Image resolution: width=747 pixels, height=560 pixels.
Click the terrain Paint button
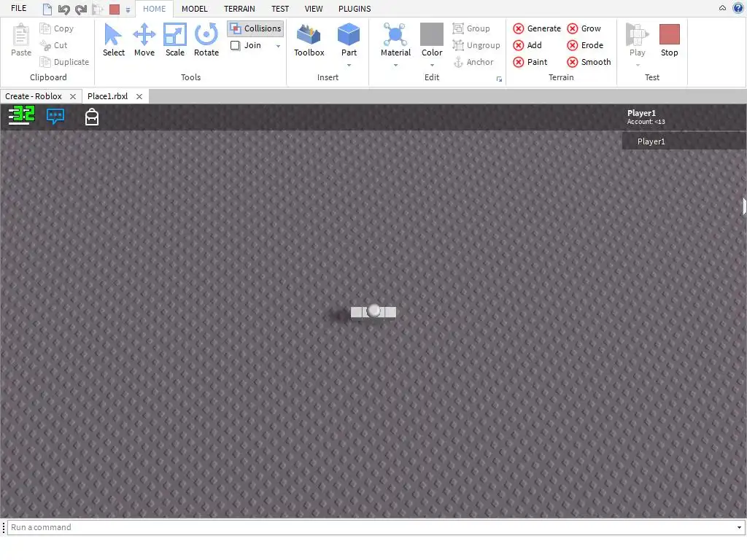[530, 62]
